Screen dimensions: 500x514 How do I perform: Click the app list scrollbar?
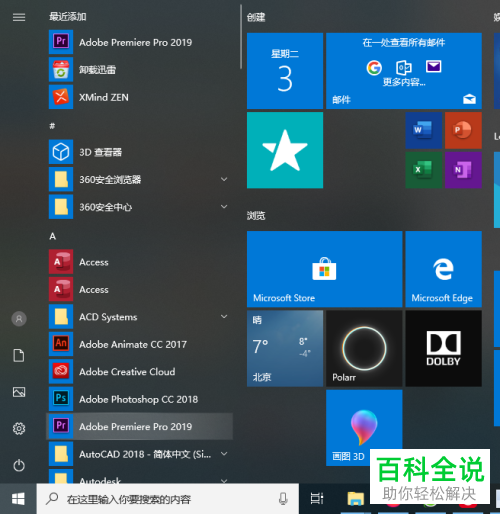(241, 37)
